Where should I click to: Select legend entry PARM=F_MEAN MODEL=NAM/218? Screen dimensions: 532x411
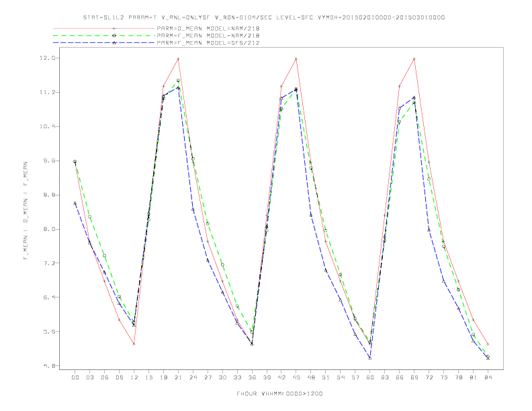[208, 36]
